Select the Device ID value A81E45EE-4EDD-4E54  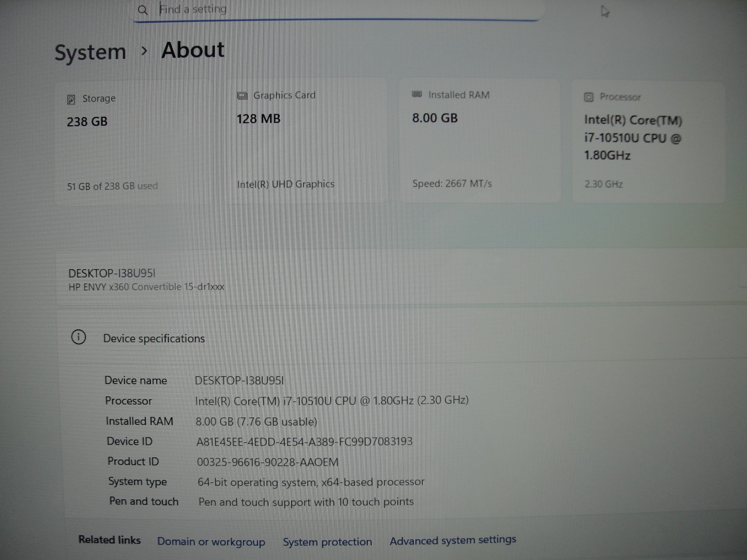pos(304,441)
